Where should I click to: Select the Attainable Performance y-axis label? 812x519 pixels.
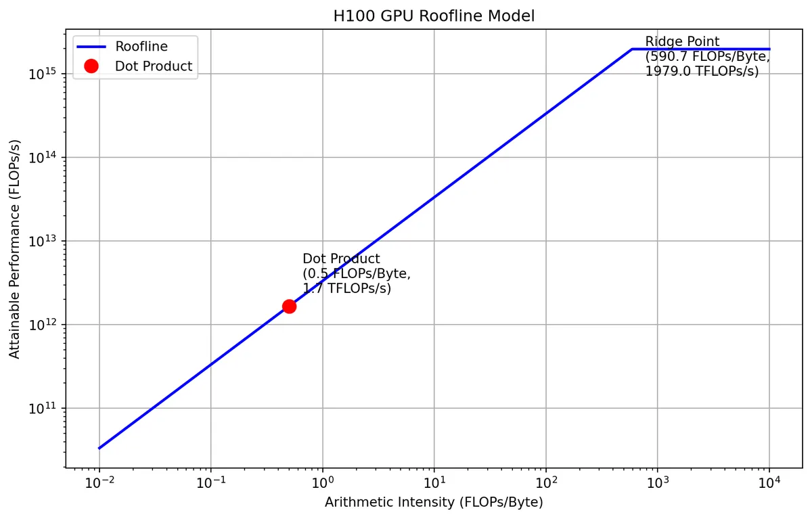point(15,249)
